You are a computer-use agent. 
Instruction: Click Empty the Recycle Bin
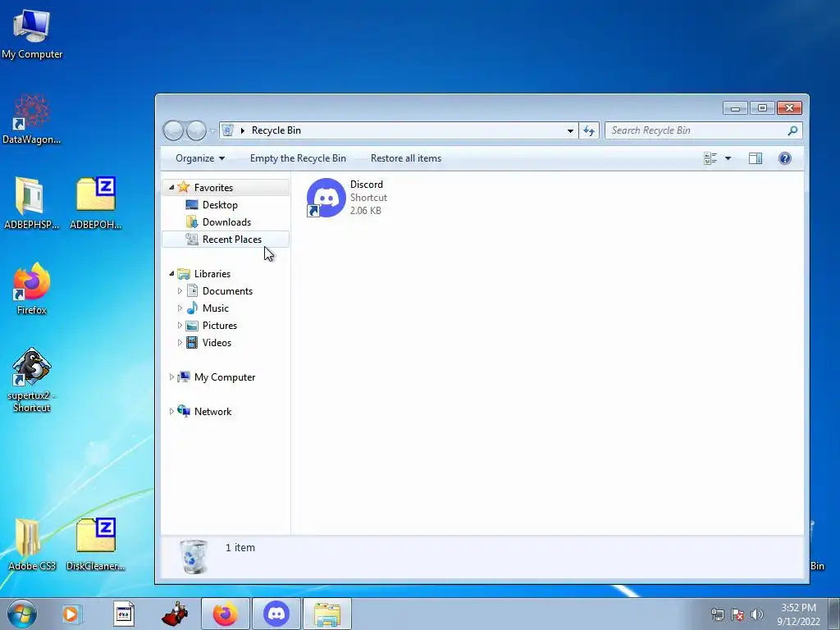[298, 158]
